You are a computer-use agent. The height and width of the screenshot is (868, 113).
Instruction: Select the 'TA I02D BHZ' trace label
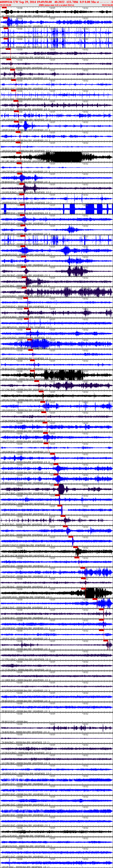[x=8, y=525]
